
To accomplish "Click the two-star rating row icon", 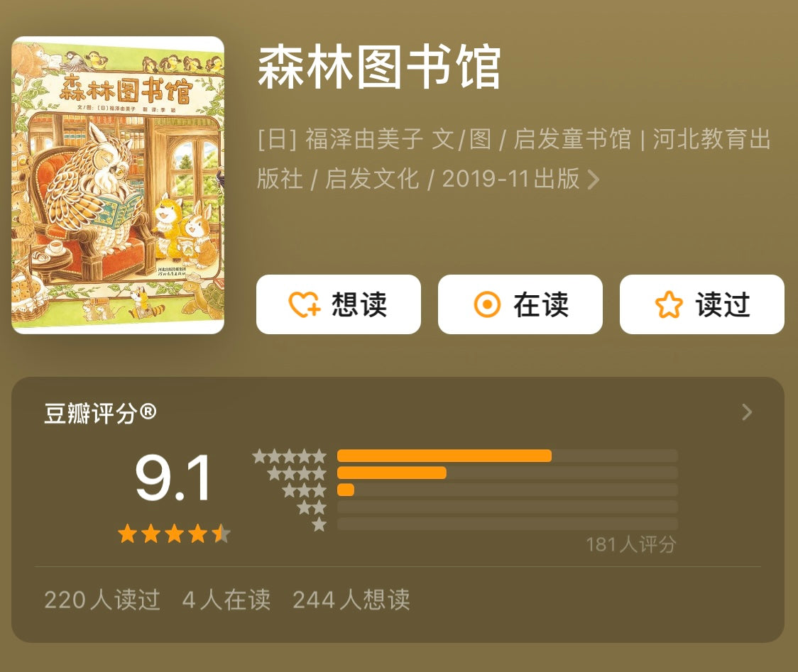I will 312,507.
